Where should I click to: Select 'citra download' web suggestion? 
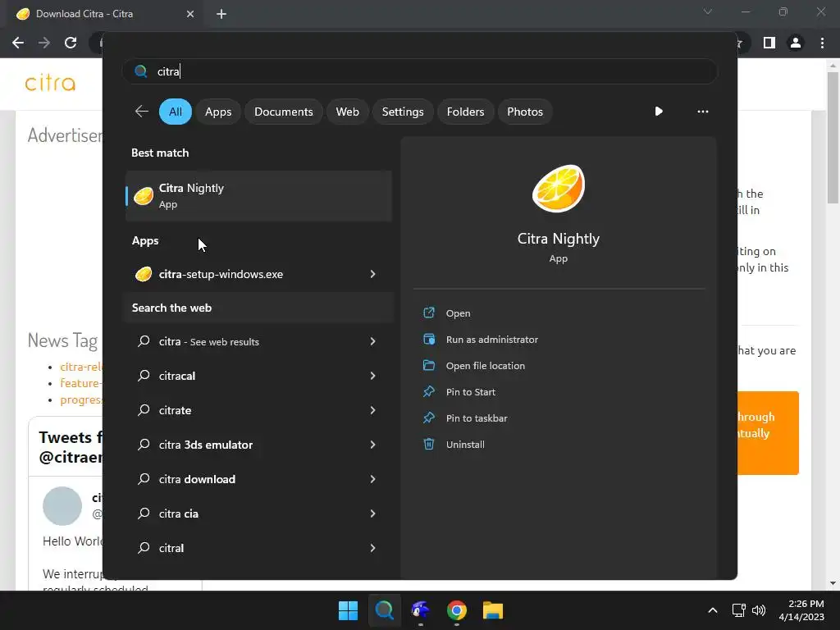pyautogui.click(x=197, y=479)
